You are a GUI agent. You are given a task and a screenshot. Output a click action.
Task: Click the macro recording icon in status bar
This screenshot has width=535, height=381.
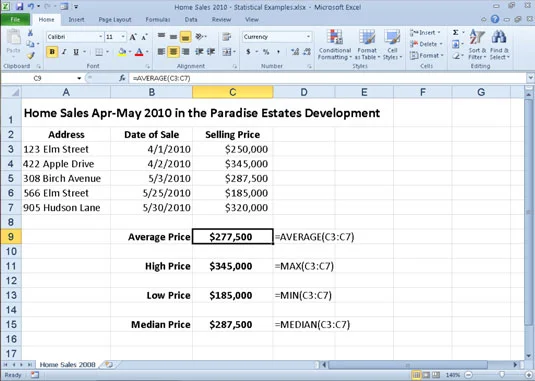click(35, 375)
